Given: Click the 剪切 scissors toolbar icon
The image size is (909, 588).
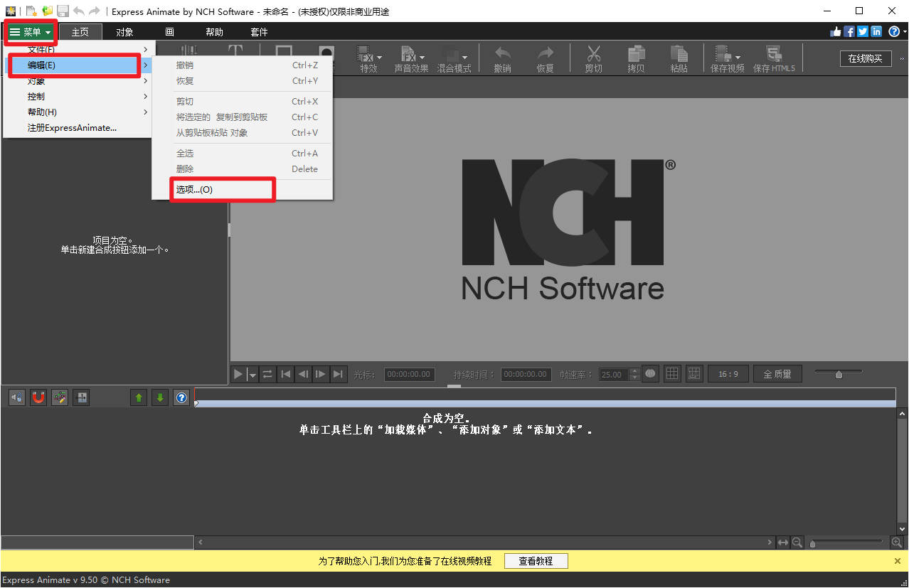Looking at the screenshot, I should click(594, 60).
